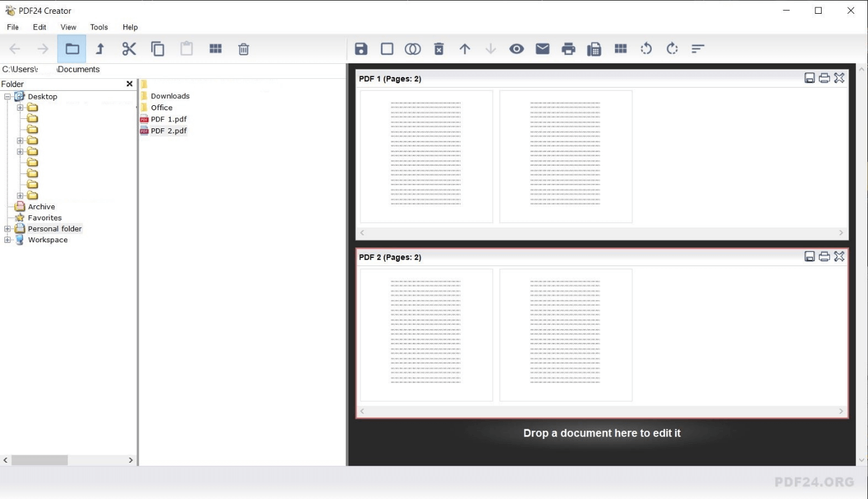Rotate pages left (counterclockwise)
The width and height of the screenshot is (868, 499).
646,49
